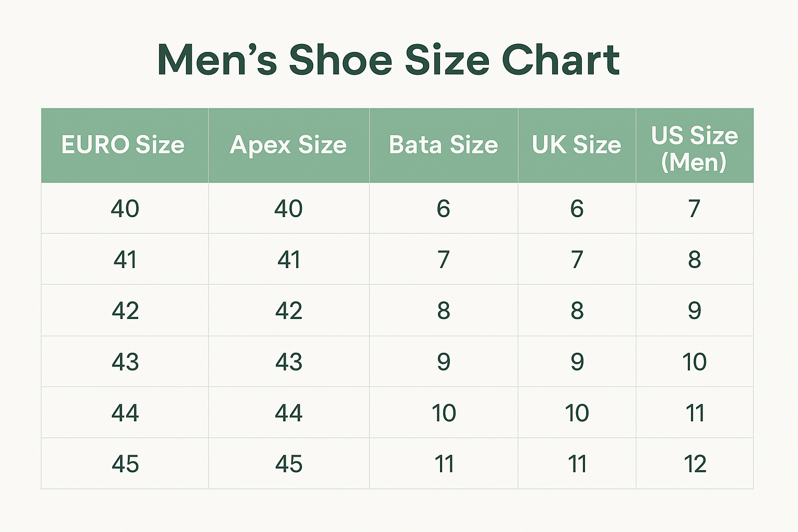
Task: Select Apex size 44 cell
Action: click(x=289, y=413)
